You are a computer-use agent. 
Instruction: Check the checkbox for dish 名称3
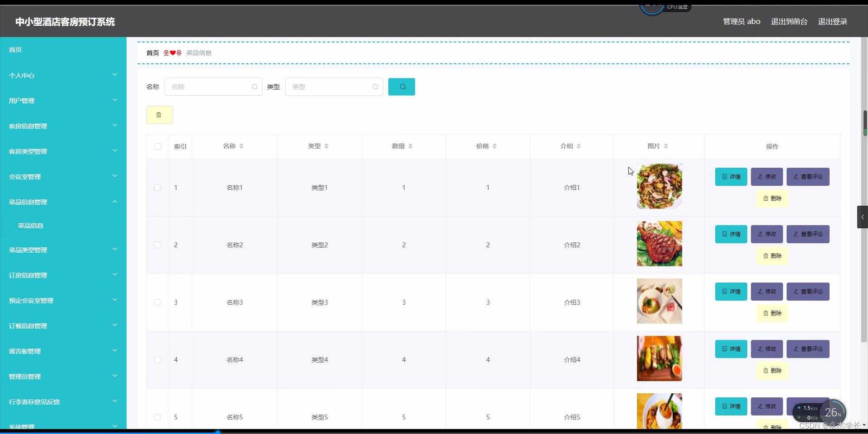point(157,302)
